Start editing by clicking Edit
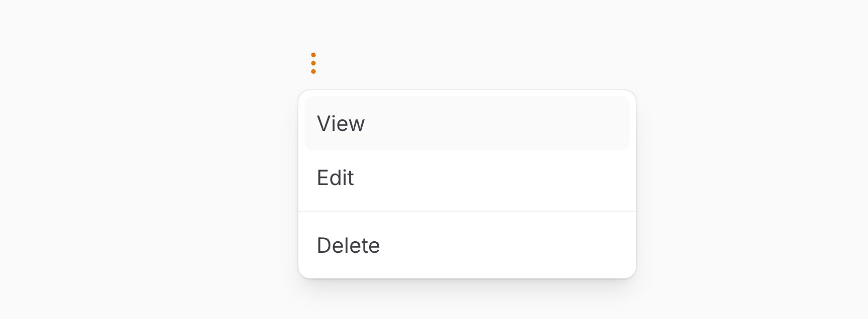 click(x=335, y=178)
